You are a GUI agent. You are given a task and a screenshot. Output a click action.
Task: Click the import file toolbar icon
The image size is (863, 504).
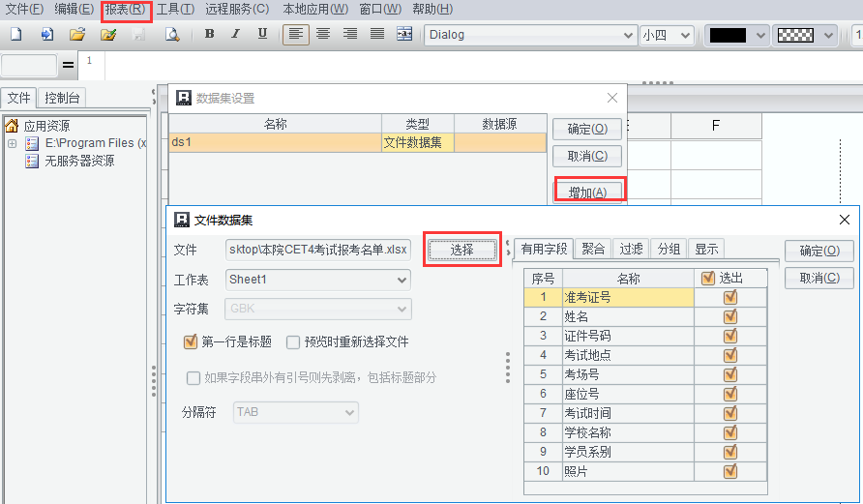pyautogui.click(x=47, y=34)
